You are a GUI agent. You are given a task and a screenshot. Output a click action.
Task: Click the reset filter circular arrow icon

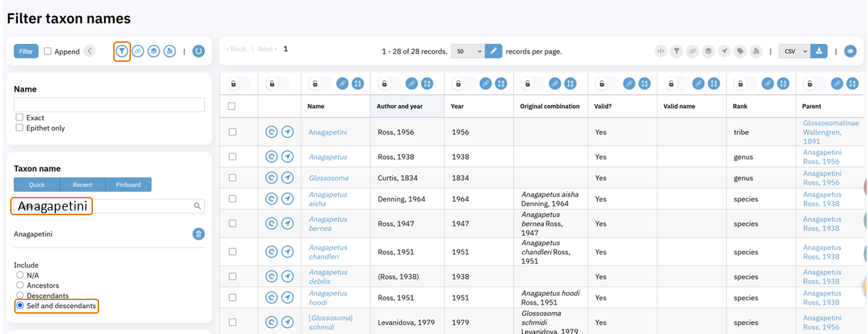coord(198,51)
